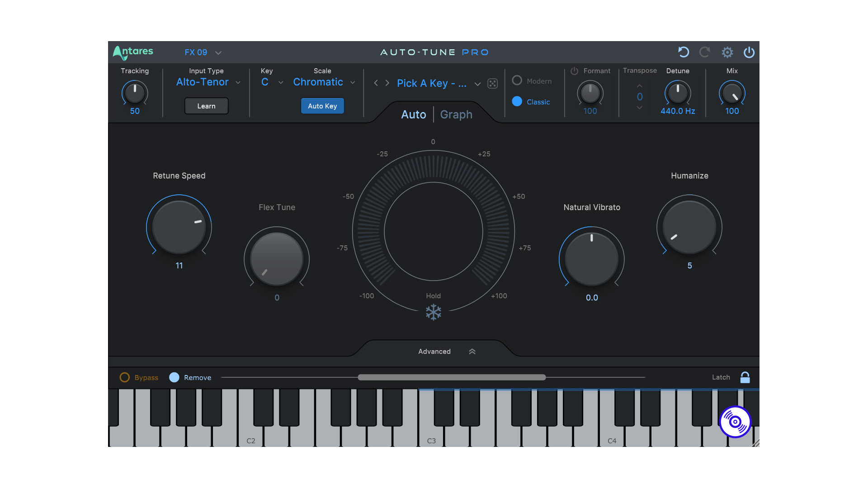The image size is (868, 488).
Task: Click the undo arrow icon
Action: click(x=685, y=52)
